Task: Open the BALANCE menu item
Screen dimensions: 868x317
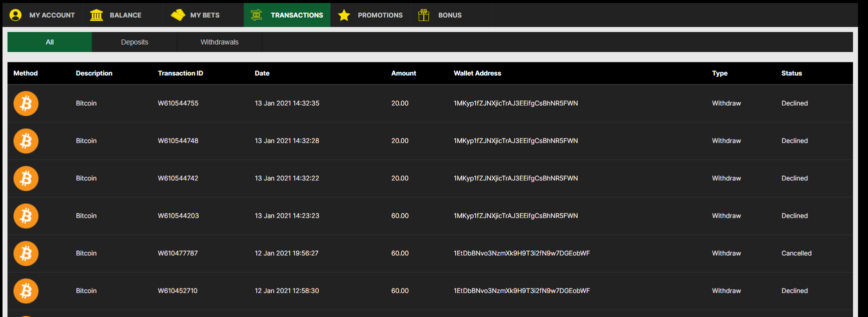Action: (122, 15)
